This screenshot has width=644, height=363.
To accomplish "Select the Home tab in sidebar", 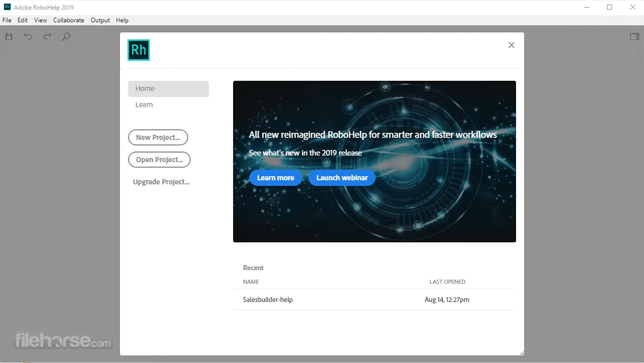I will coord(168,89).
